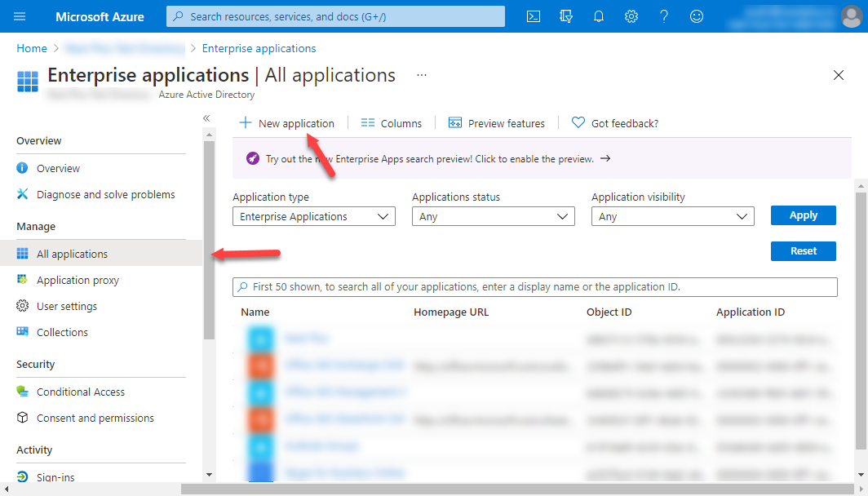
Task: Click the horizontal scrollbar at the bottom
Action: point(518,489)
